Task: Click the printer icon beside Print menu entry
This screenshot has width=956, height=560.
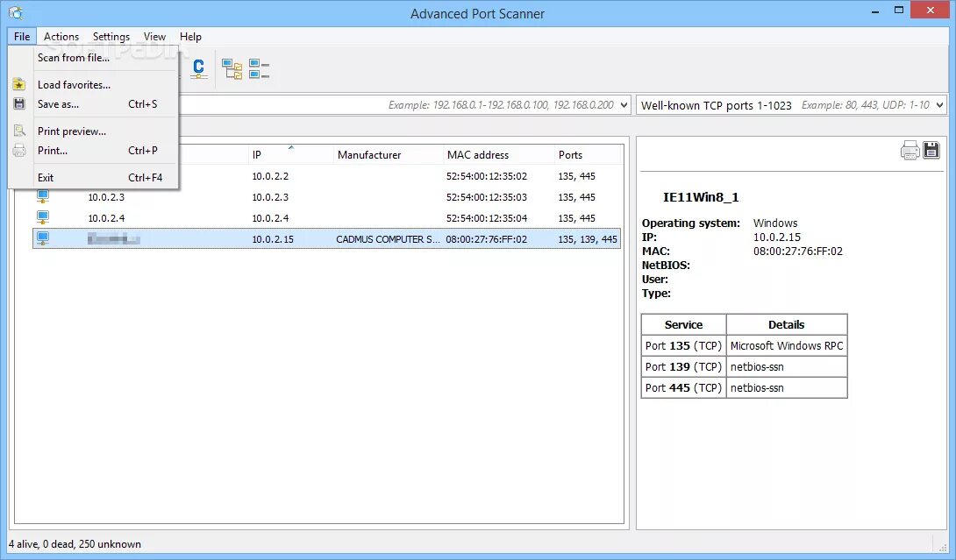Action: [19, 150]
